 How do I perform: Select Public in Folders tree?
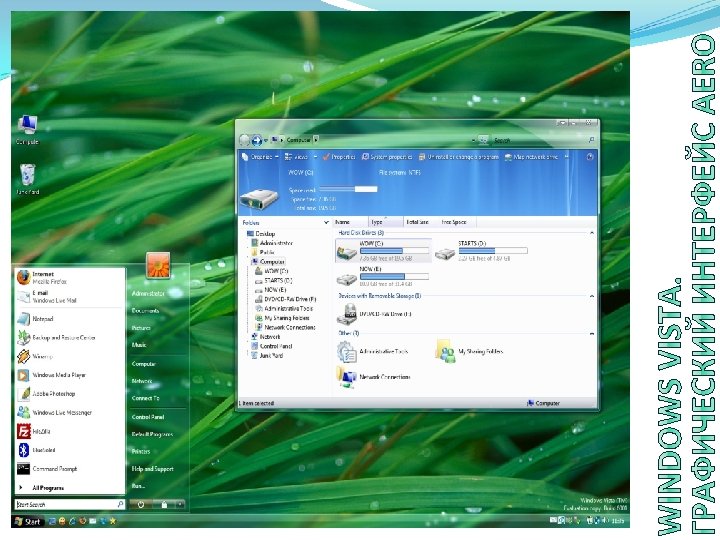pos(263,253)
